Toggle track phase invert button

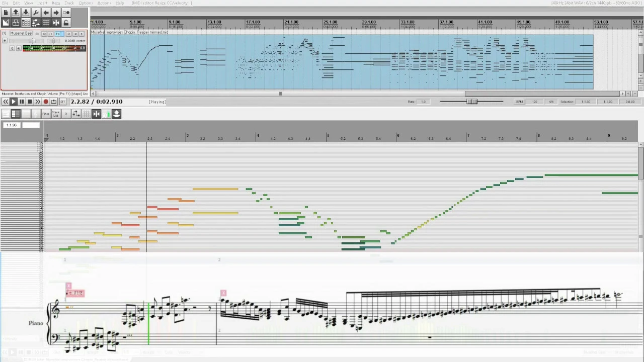pos(68,34)
